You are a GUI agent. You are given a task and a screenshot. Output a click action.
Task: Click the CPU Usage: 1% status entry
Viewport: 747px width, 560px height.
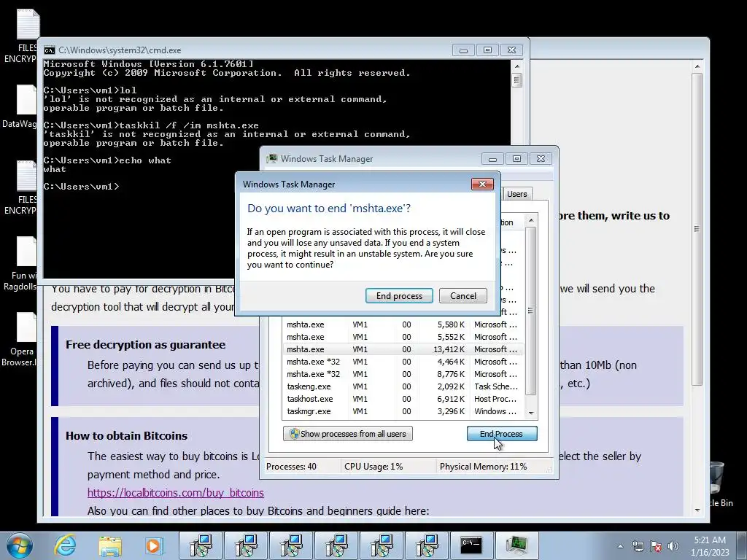(373, 467)
